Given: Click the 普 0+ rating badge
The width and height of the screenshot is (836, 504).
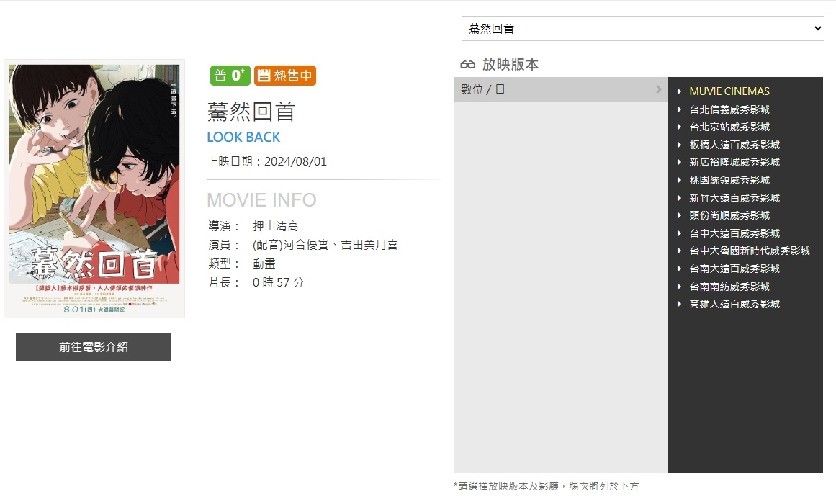Looking at the screenshot, I should pyautogui.click(x=230, y=76).
